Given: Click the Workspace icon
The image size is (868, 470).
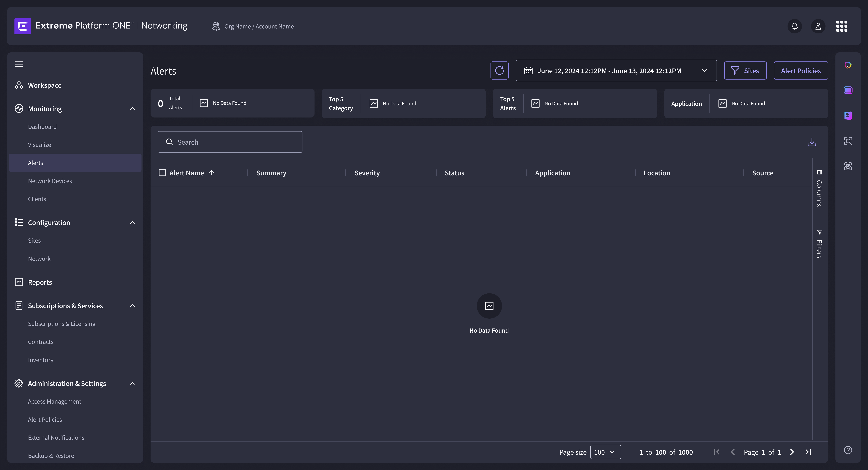Looking at the screenshot, I should coord(19,85).
